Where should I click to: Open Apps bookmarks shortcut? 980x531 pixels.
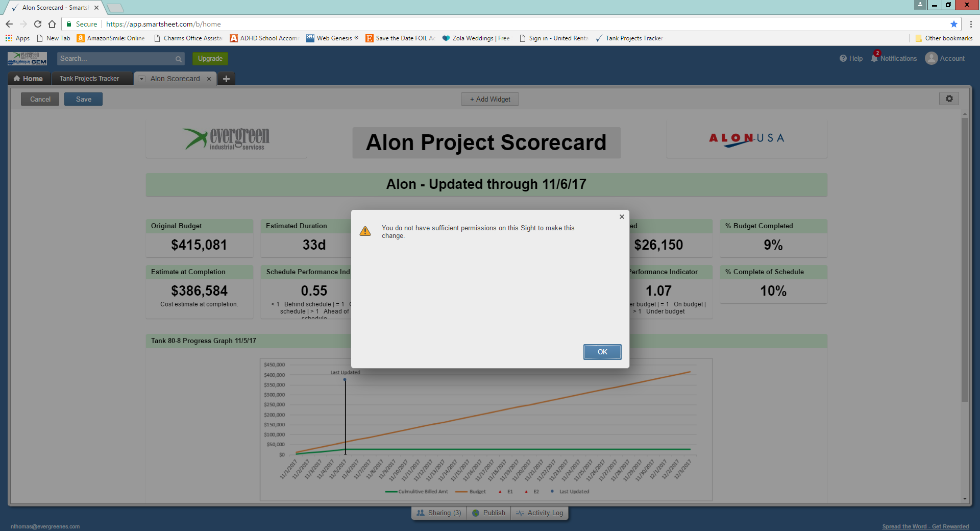(x=17, y=38)
